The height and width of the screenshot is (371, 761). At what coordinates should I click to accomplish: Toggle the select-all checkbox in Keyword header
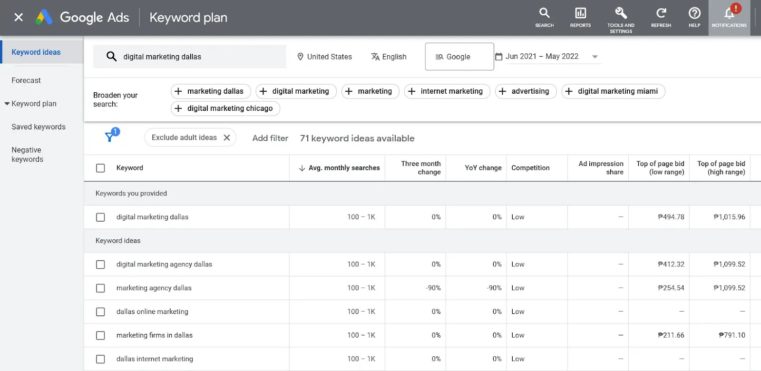tap(100, 168)
